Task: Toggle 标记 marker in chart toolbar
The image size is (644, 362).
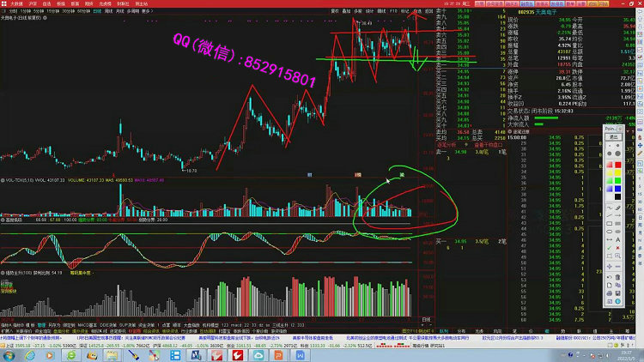Action: (404, 12)
